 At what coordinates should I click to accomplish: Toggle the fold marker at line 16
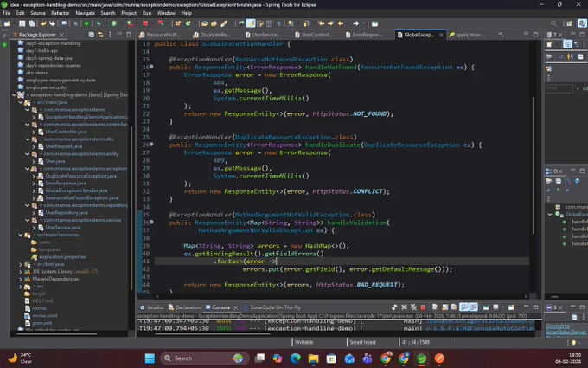coord(151,67)
